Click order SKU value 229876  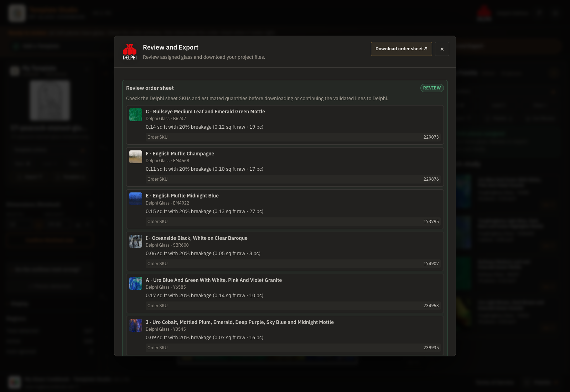[x=431, y=179]
